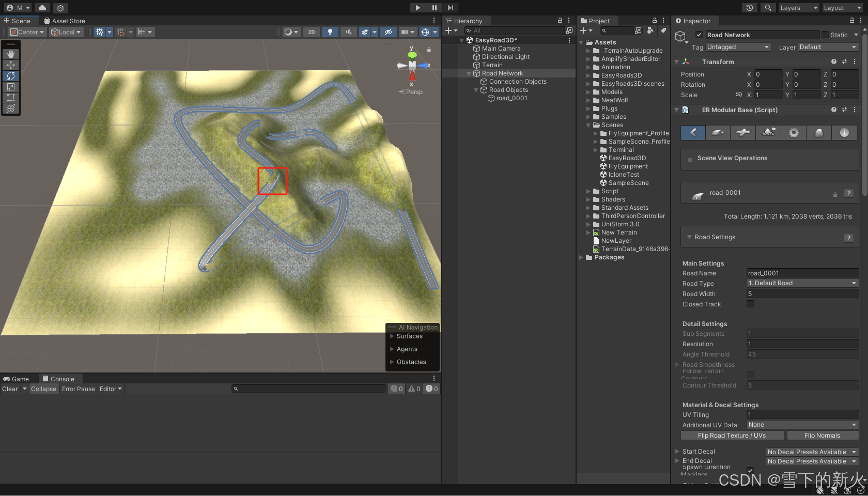The height and width of the screenshot is (496, 868).
Task: Enable the Closed Track checkbox
Action: click(x=750, y=304)
